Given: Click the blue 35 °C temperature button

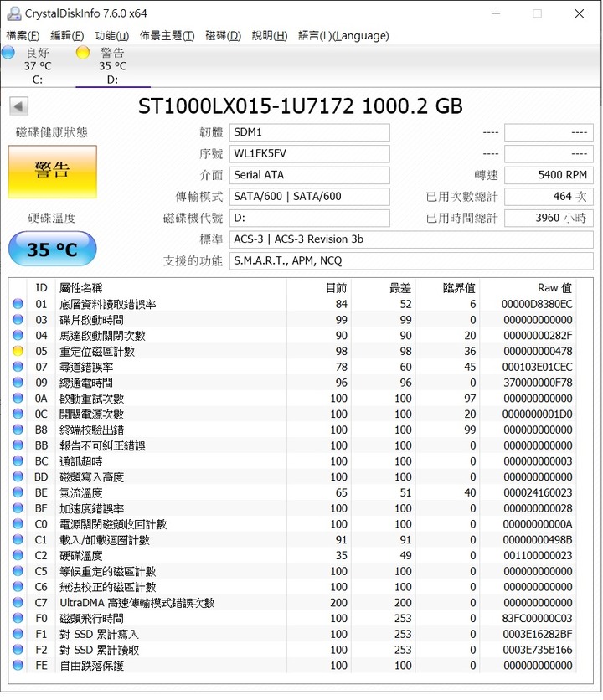Looking at the screenshot, I should 52,249.
